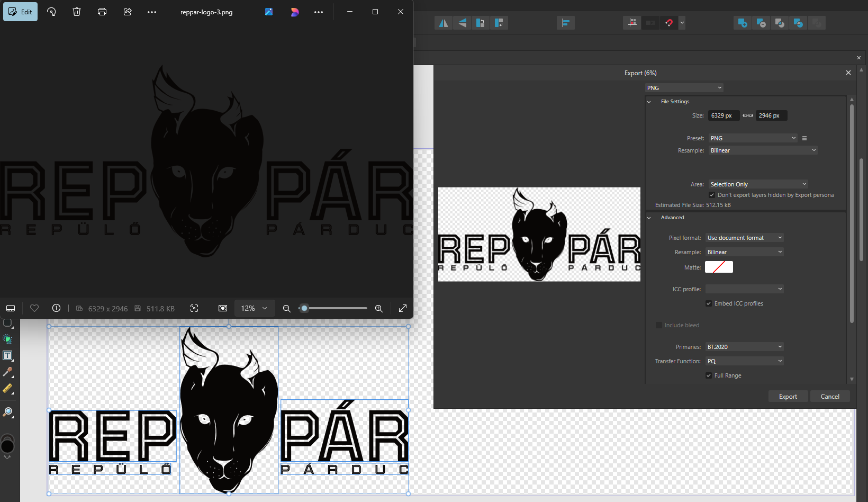
Task: Click the boolean Add shapes icon
Action: click(743, 23)
